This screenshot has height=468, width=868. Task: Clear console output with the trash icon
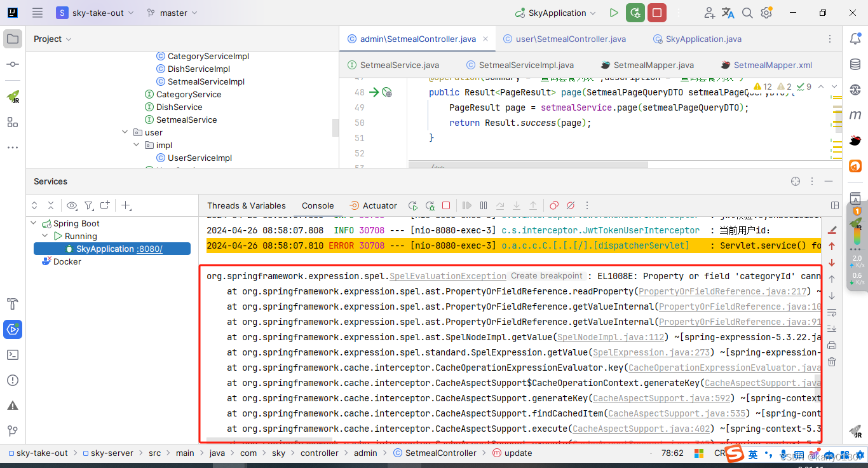coord(832,361)
